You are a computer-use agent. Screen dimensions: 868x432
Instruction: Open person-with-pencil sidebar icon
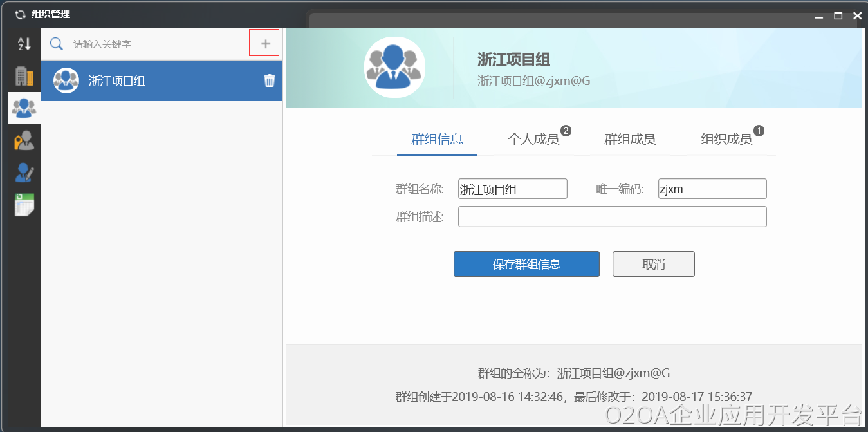point(24,172)
